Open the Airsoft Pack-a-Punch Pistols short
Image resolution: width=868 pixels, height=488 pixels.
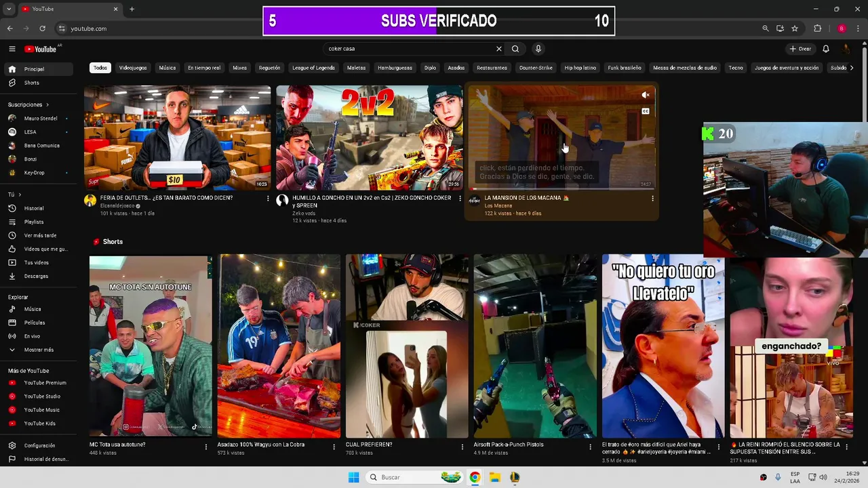click(535, 346)
